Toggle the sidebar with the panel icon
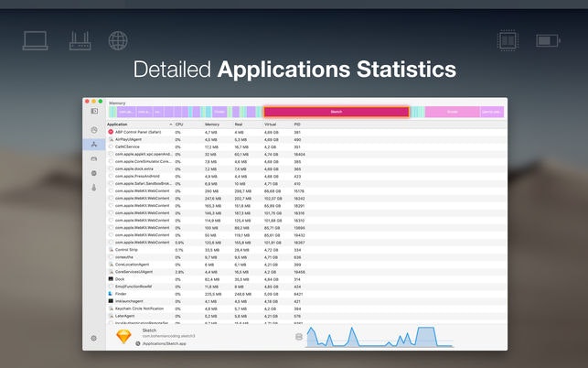 click(94, 111)
